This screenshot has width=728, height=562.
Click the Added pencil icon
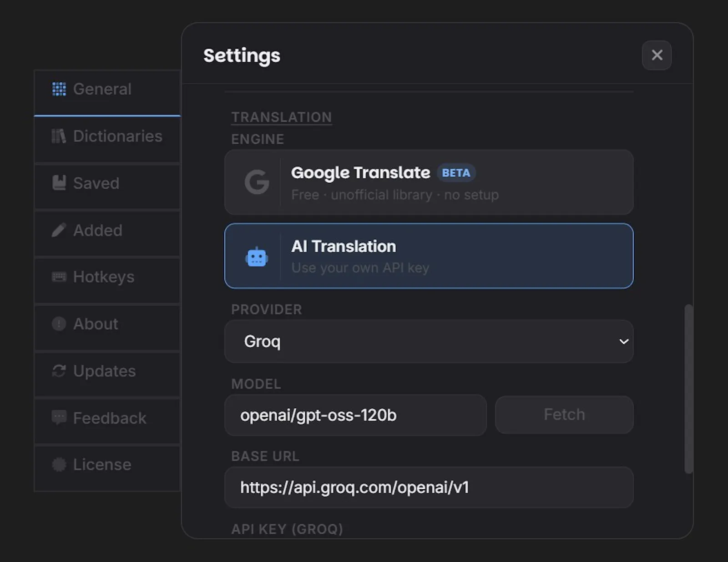click(x=59, y=230)
